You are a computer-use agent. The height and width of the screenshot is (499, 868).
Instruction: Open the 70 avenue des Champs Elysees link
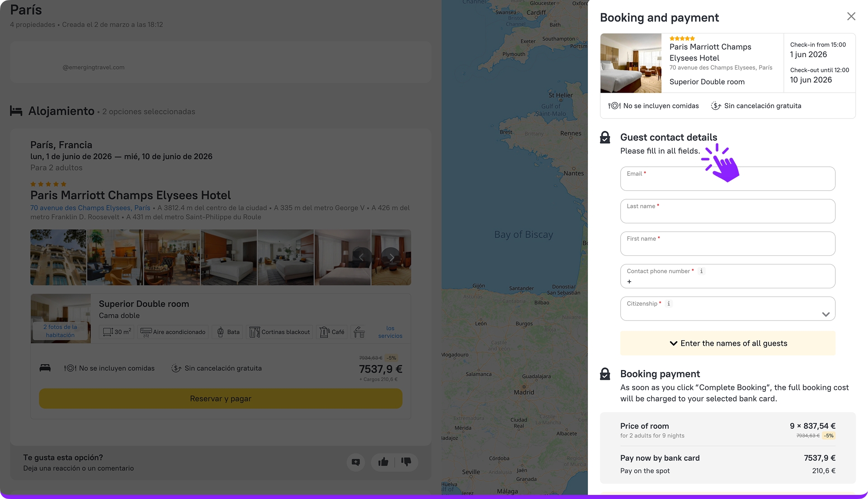coord(90,208)
